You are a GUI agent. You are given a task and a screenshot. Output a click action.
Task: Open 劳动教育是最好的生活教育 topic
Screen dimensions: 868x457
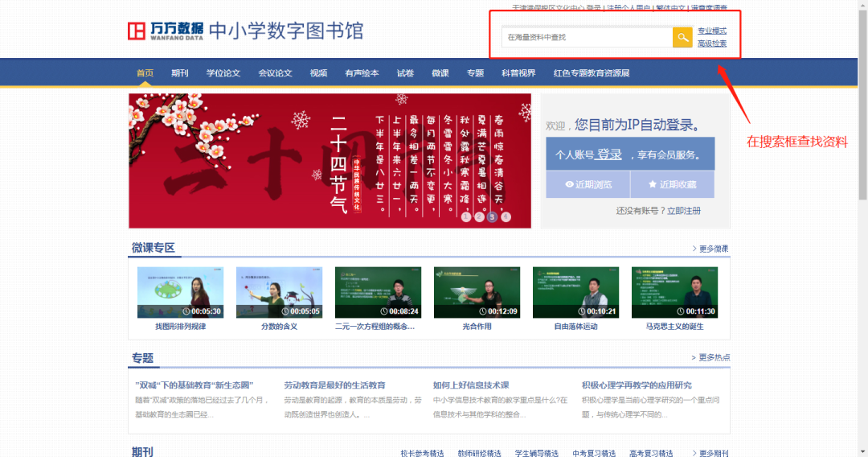point(335,385)
